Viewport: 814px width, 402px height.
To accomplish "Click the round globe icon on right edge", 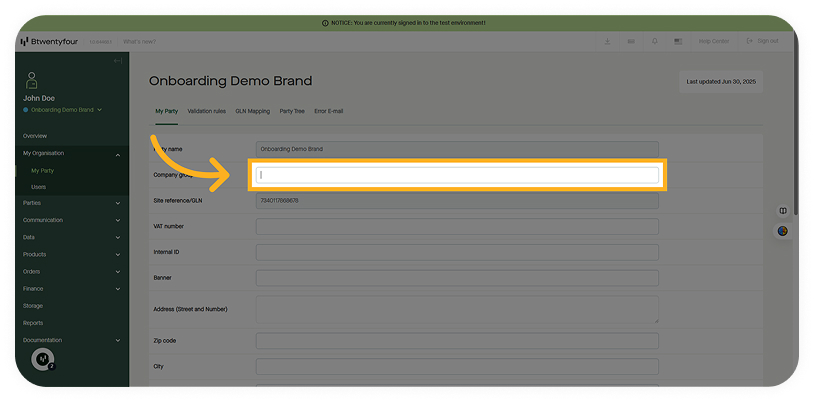I will click(x=782, y=231).
